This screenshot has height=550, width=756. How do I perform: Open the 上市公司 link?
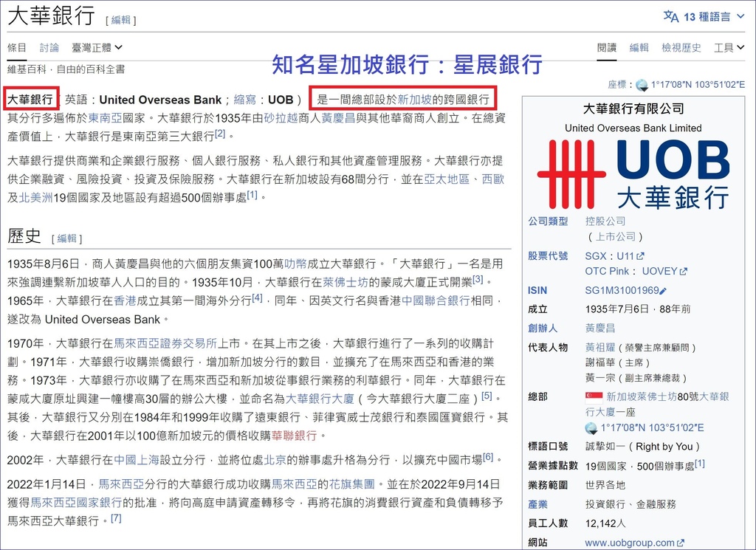click(615, 237)
